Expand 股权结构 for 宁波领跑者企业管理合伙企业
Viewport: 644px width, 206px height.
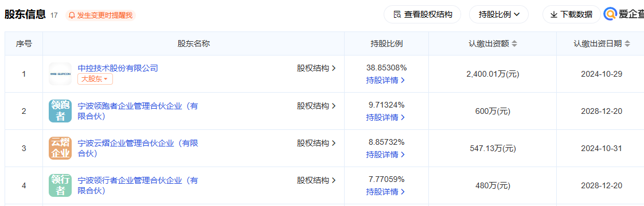tap(316, 106)
